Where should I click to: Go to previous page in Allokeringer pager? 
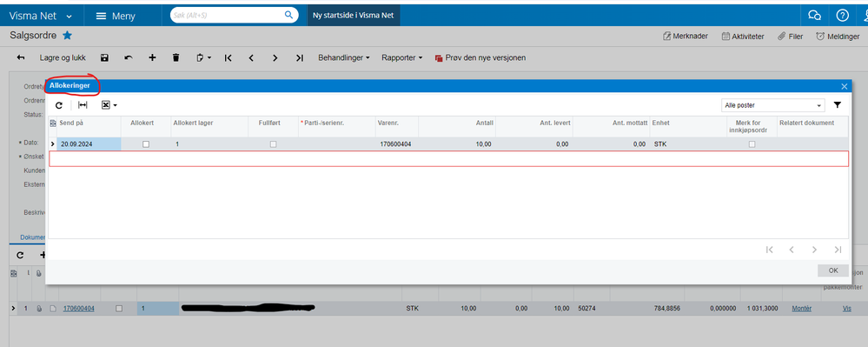[792, 250]
